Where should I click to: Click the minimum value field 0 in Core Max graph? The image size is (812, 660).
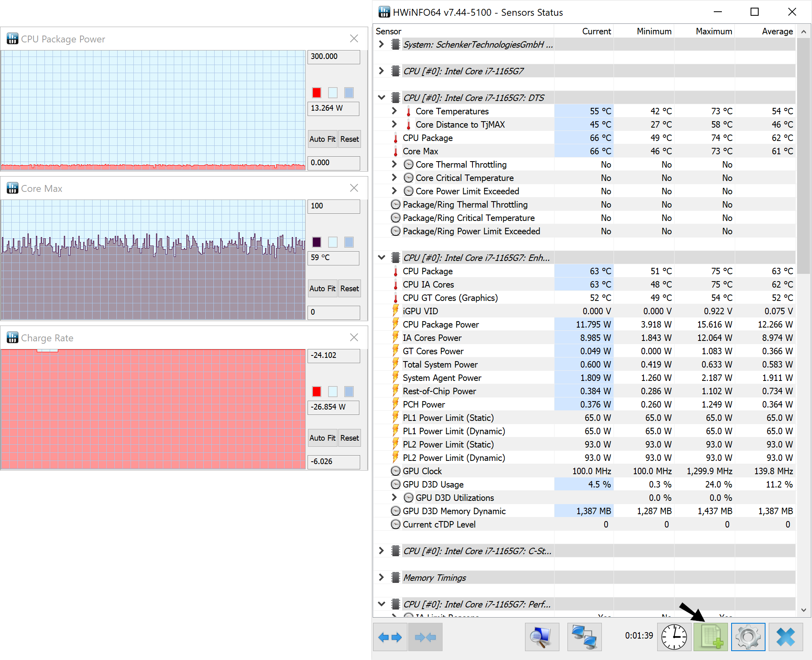(333, 312)
